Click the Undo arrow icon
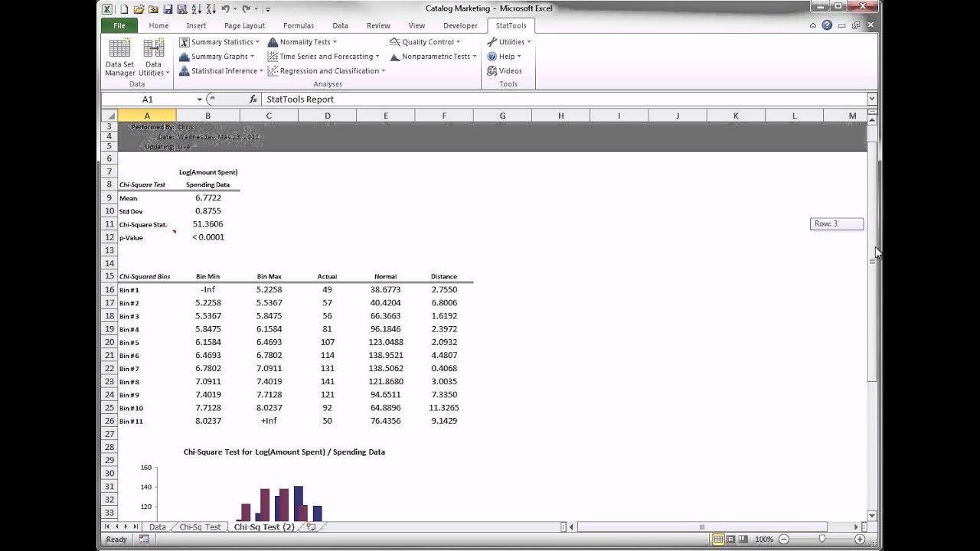The width and height of the screenshot is (980, 551). tap(225, 9)
